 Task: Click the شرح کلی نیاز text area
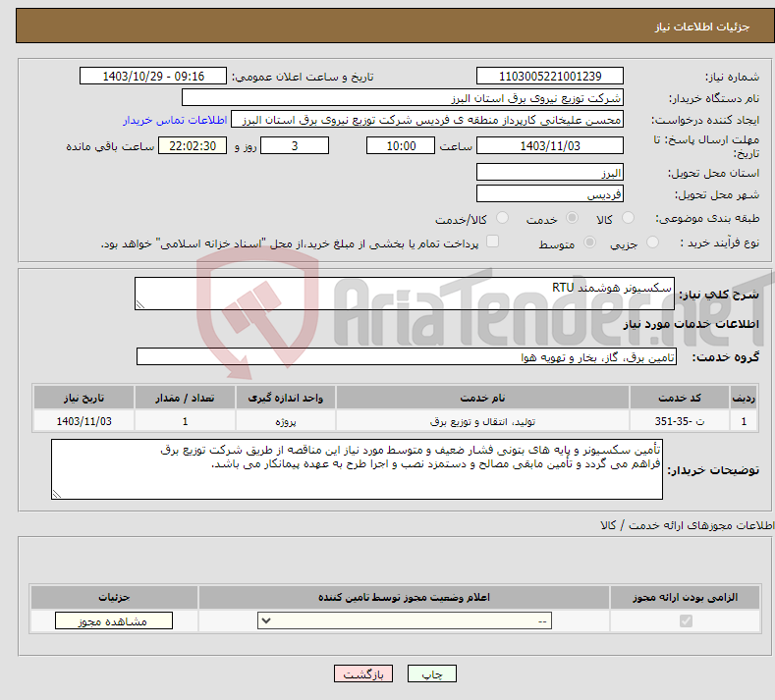click(405, 294)
